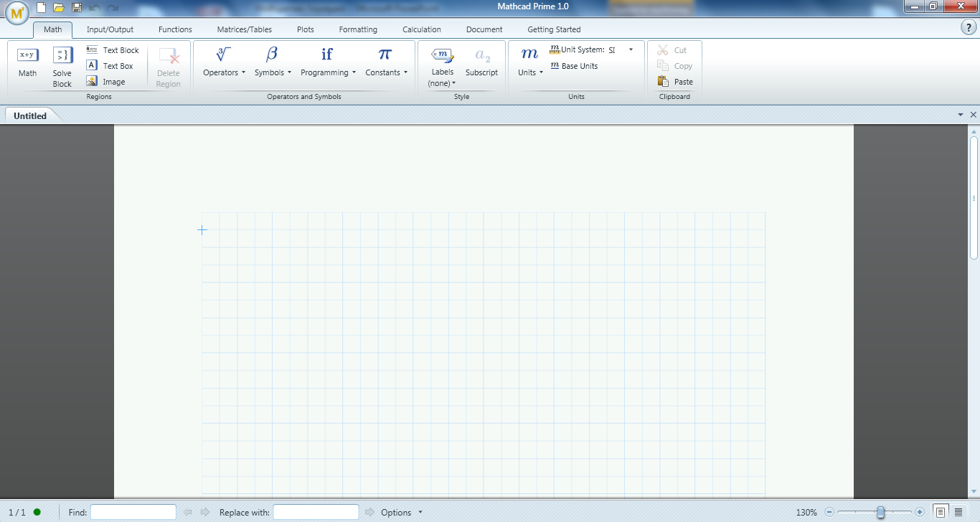The image size is (980, 522).
Task: Open the Programming menu
Action: (328, 62)
